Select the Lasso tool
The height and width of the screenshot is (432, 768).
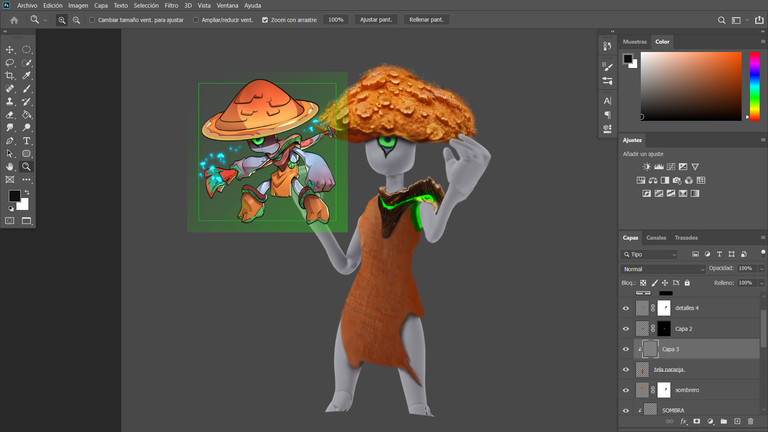9,63
